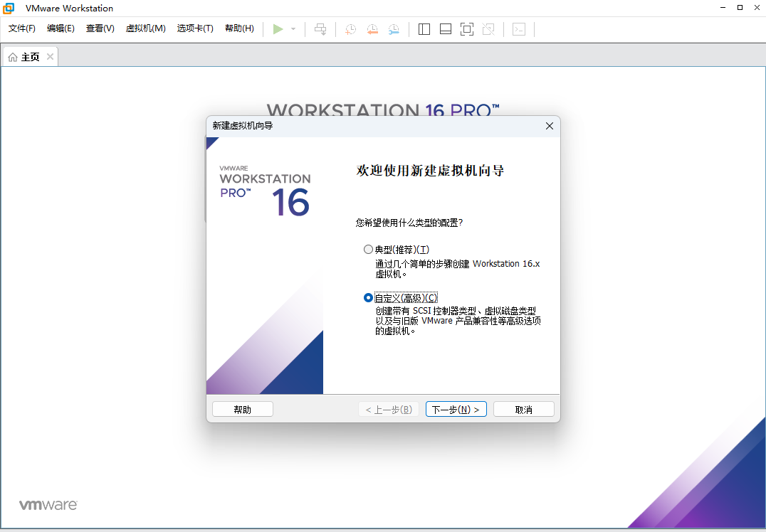The image size is (766, 532).
Task: Open the snapshot manager icon
Action: [394, 29]
